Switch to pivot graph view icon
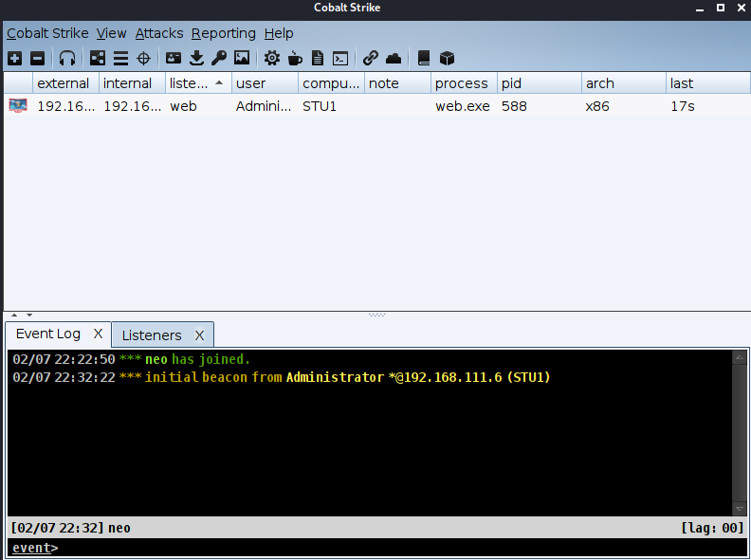 pyautogui.click(x=98, y=59)
